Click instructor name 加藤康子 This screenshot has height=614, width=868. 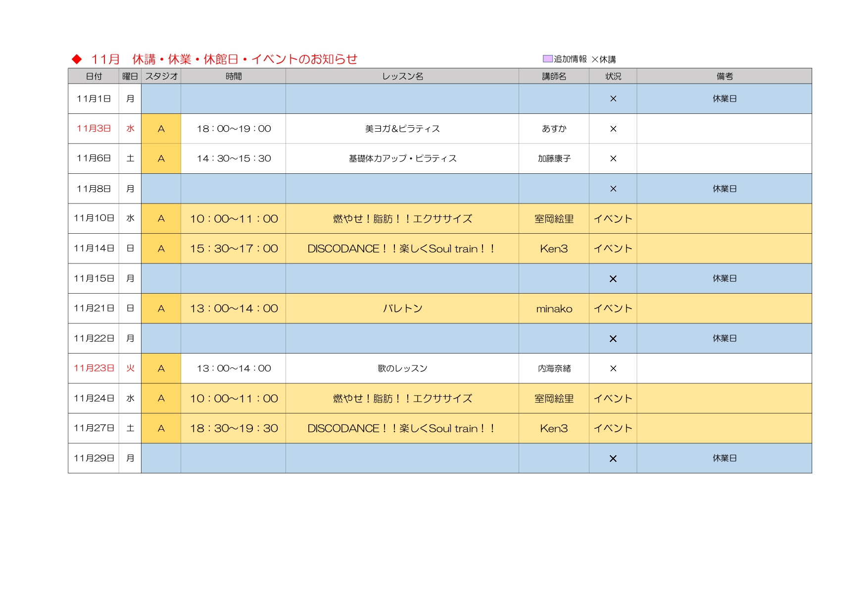pos(554,158)
